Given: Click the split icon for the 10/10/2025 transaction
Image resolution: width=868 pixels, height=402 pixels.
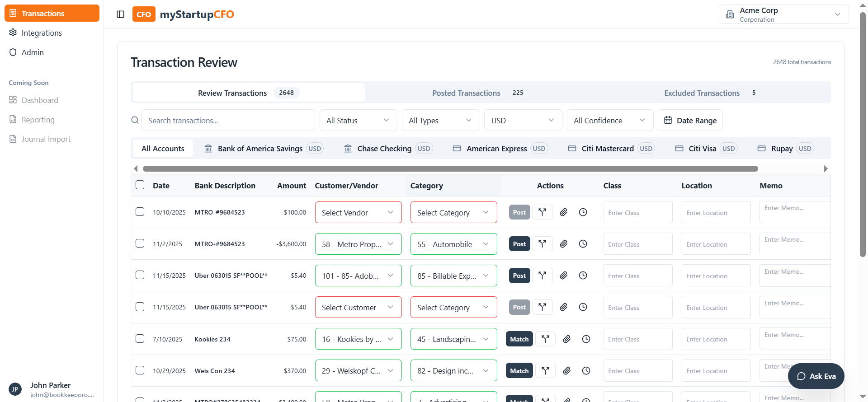Looking at the screenshot, I should pos(542,212).
